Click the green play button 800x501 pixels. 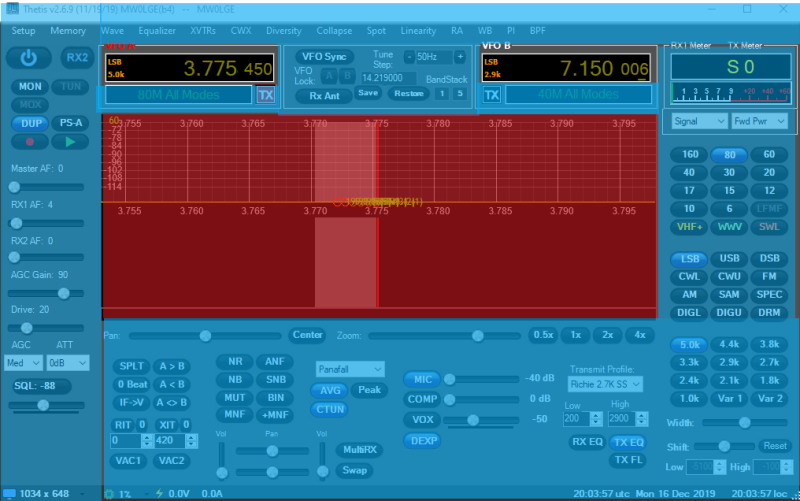[70, 142]
